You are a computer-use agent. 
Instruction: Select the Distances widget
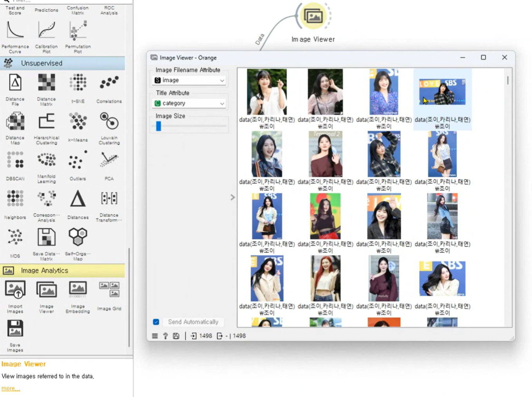tap(78, 205)
